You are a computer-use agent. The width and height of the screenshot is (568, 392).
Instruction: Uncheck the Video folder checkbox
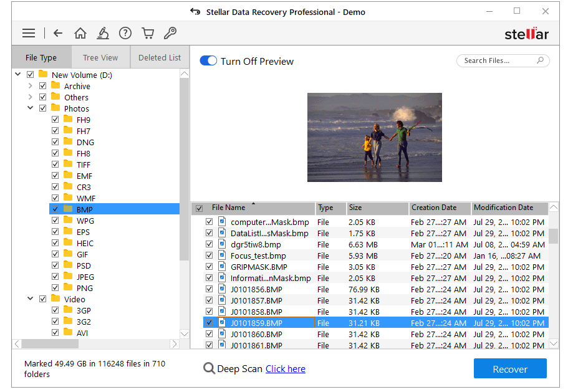tap(43, 299)
